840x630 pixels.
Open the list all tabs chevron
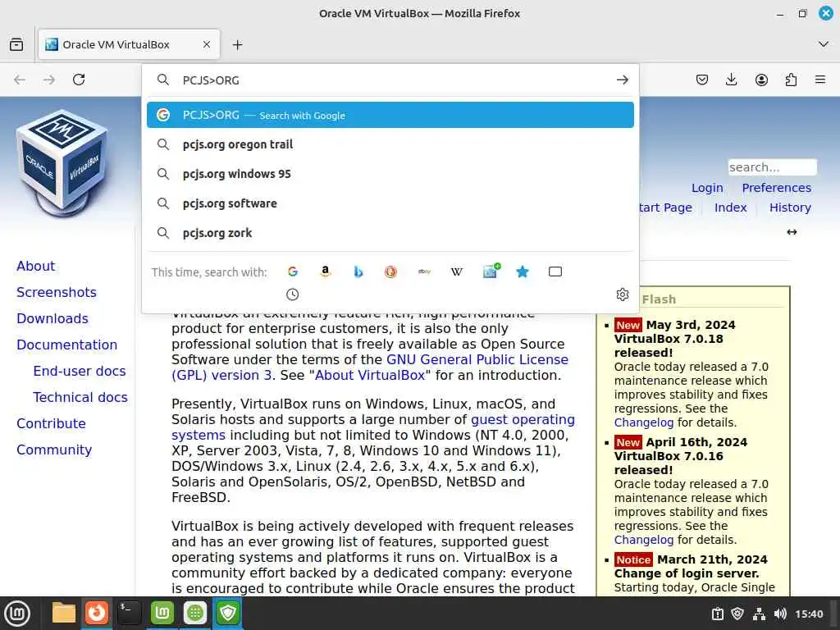[x=824, y=44]
